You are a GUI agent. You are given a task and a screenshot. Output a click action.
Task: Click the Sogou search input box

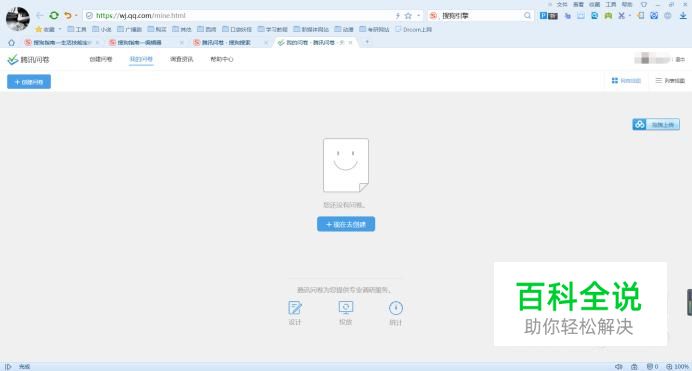(482, 15)
